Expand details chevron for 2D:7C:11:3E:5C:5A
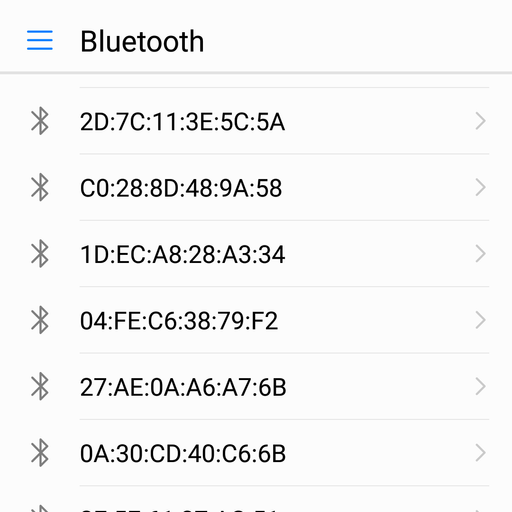Screen dimensions: 512x512 [480, 121]
